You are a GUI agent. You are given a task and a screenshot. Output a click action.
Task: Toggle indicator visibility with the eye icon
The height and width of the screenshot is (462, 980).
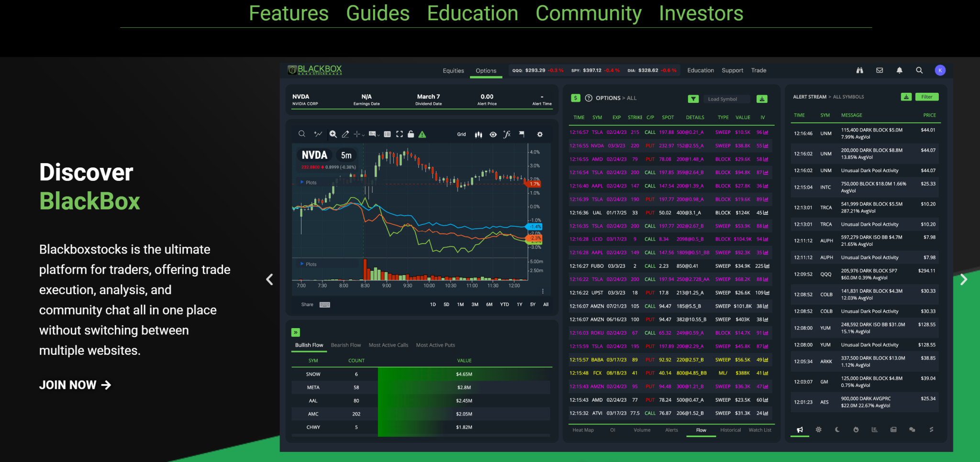494,134
